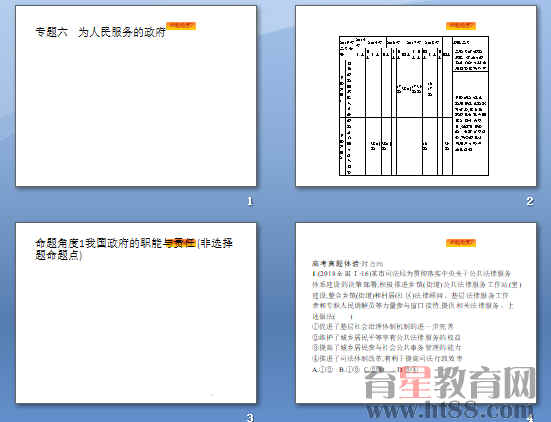Click the 专题六 为人民服务的政府 title text
The image size is (551, 422).
pyautogui.click(x=100, y=32)
